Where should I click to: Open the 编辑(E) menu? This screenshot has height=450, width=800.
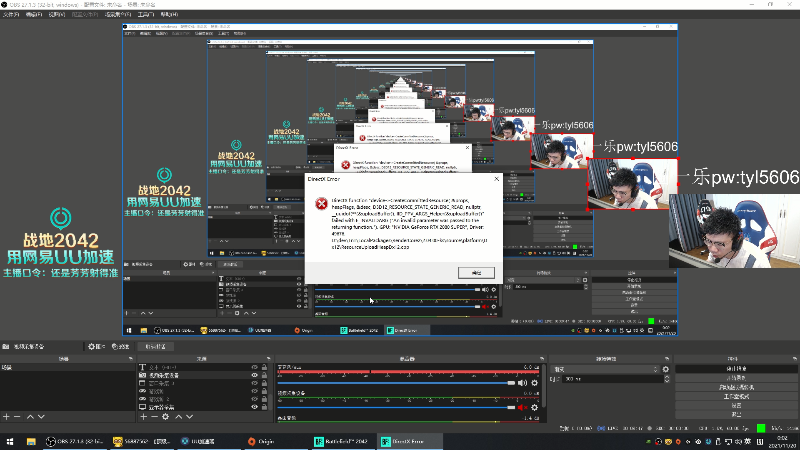(x=34, y=14)
